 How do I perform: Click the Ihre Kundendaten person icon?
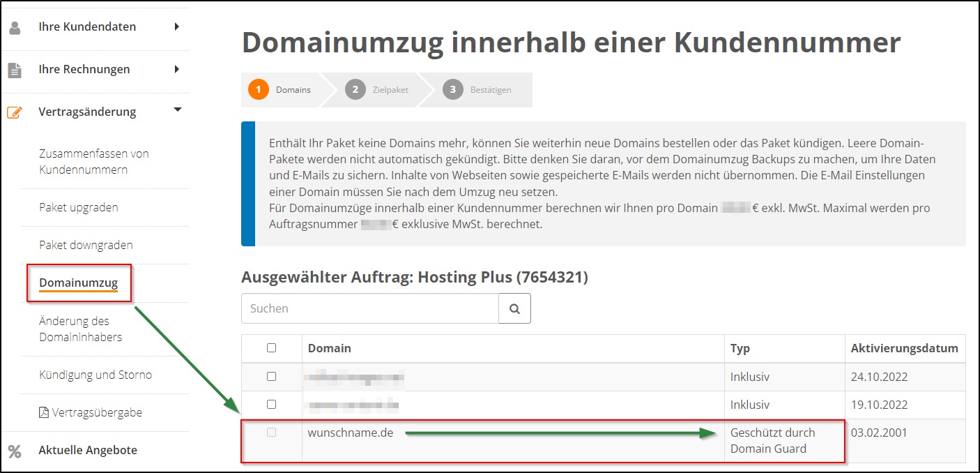tap(15, 28)
